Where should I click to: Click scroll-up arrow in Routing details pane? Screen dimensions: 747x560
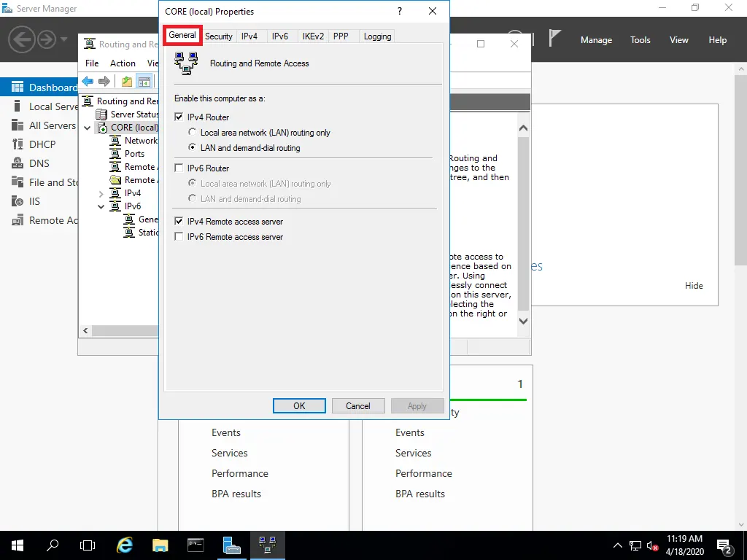coord(523,128)
